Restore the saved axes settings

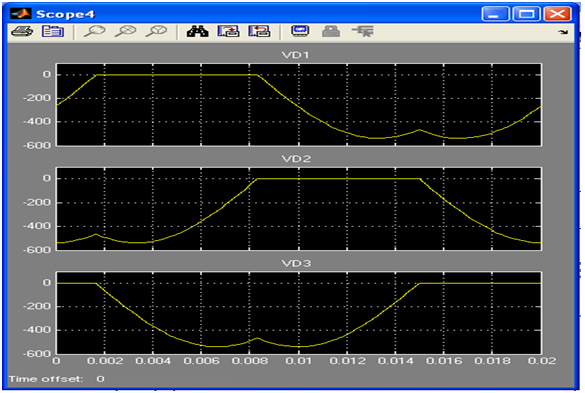(259, 31)
